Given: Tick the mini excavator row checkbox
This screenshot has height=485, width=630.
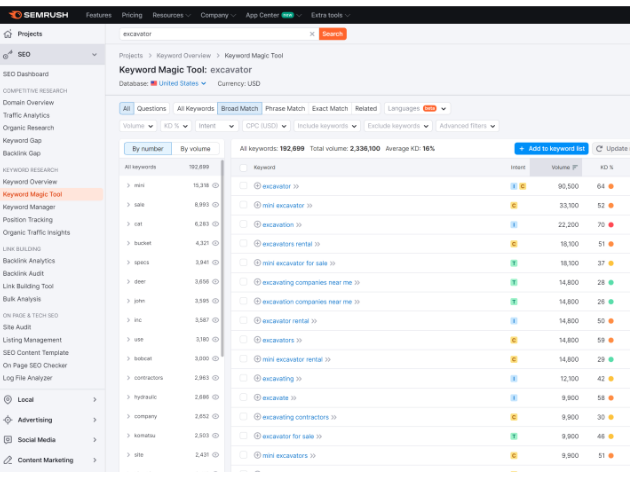Looking at the screenshot, I should (243, 205).
